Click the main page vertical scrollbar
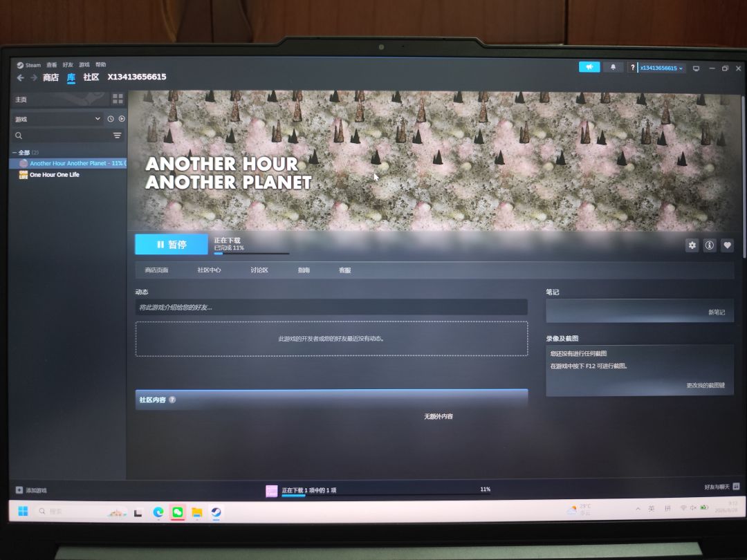The height and width of the screenshot is (560, 747). pyautogui.click(x=743, y=176)
